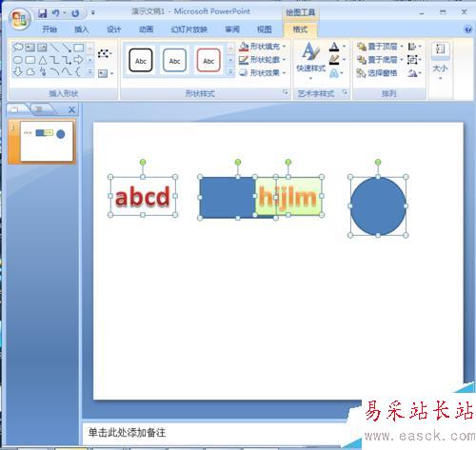476x450 pixels.
Task: Open the text fill color dropdown
Action: [x=337, y=47]
